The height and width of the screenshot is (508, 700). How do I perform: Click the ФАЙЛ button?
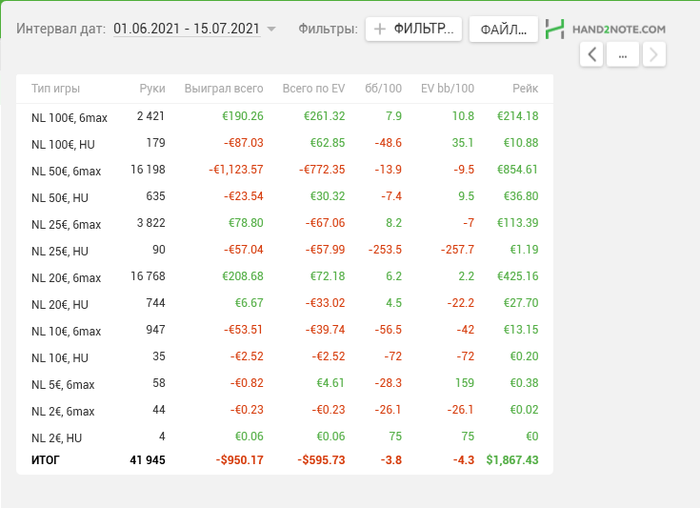(x=503, y=29)
